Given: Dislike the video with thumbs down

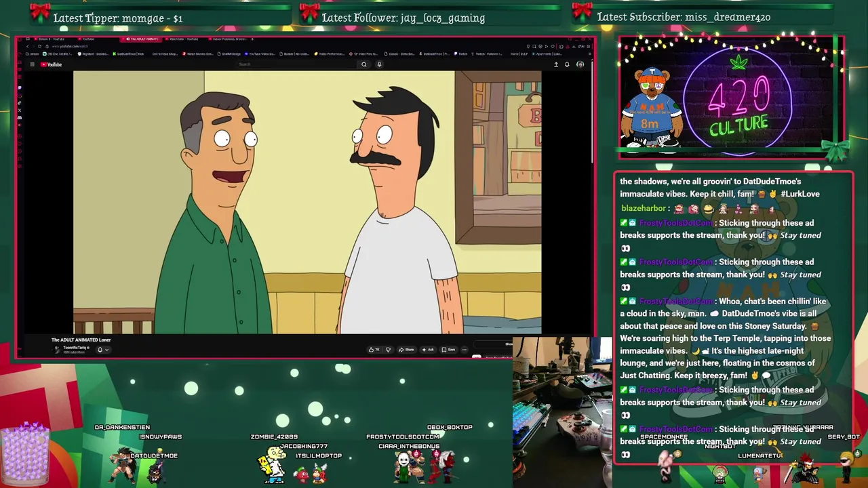Looking at the screenshot, I should [x=388, y=350].
